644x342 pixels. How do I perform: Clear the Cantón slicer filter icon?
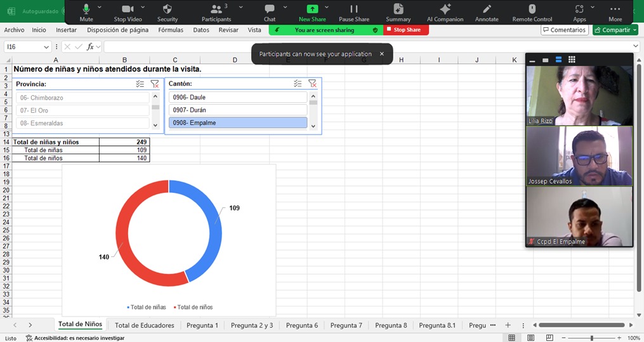point(312,84)
